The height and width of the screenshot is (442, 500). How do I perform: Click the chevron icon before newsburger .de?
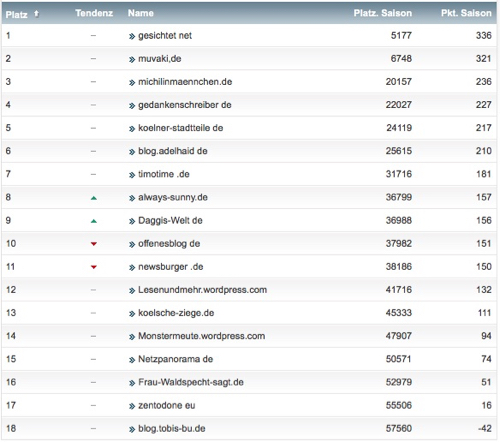(132, 268)
